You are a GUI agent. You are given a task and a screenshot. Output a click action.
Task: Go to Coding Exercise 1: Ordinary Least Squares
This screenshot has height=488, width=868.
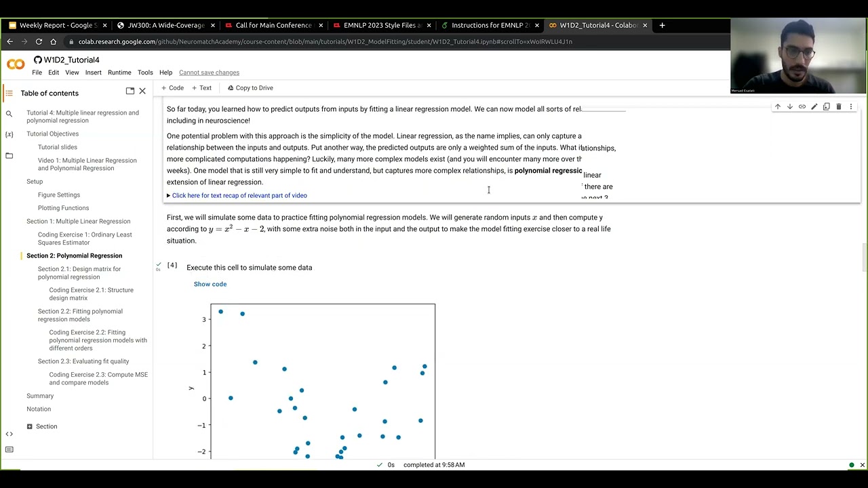click(85, 238)
